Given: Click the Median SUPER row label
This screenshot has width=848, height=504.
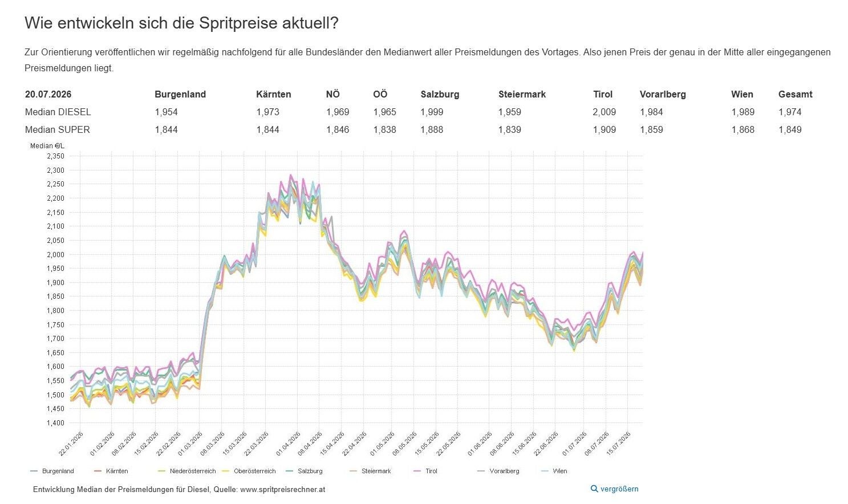Looking at the screenshot, I should tap(57, 129).
